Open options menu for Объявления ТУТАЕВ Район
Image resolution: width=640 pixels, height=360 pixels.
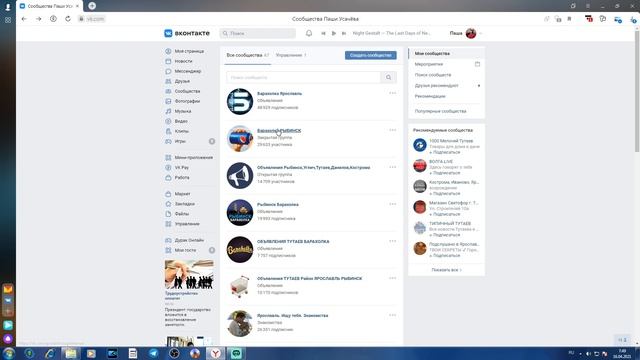393,278
